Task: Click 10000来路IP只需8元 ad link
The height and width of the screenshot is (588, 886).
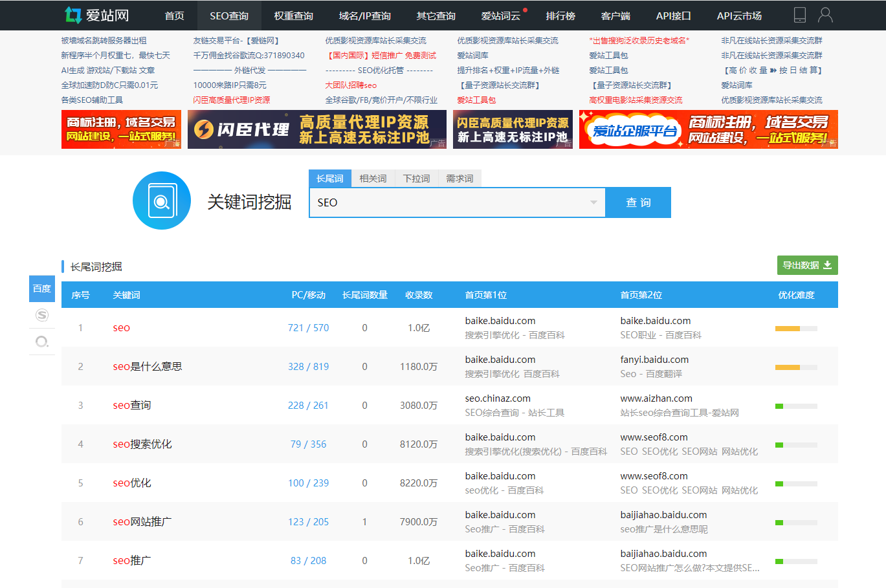Action: click(230, 85)
